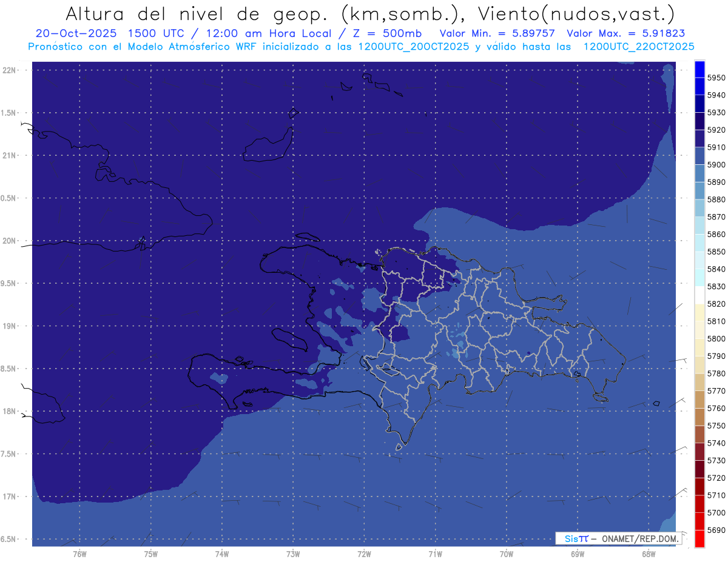Click the legend value '5820'
Screen dimensions: 728x562
[x=716, y=304]
